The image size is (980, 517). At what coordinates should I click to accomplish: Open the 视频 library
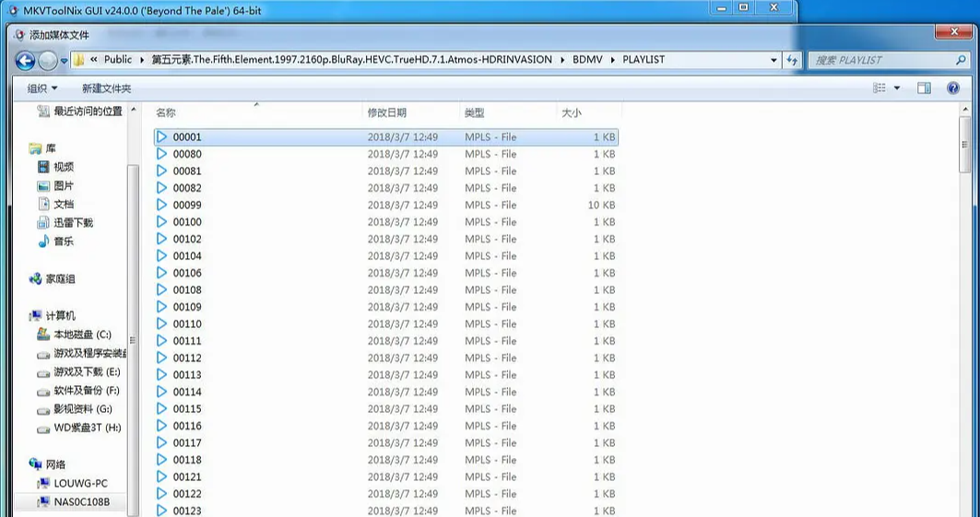[x=55, y=167]
